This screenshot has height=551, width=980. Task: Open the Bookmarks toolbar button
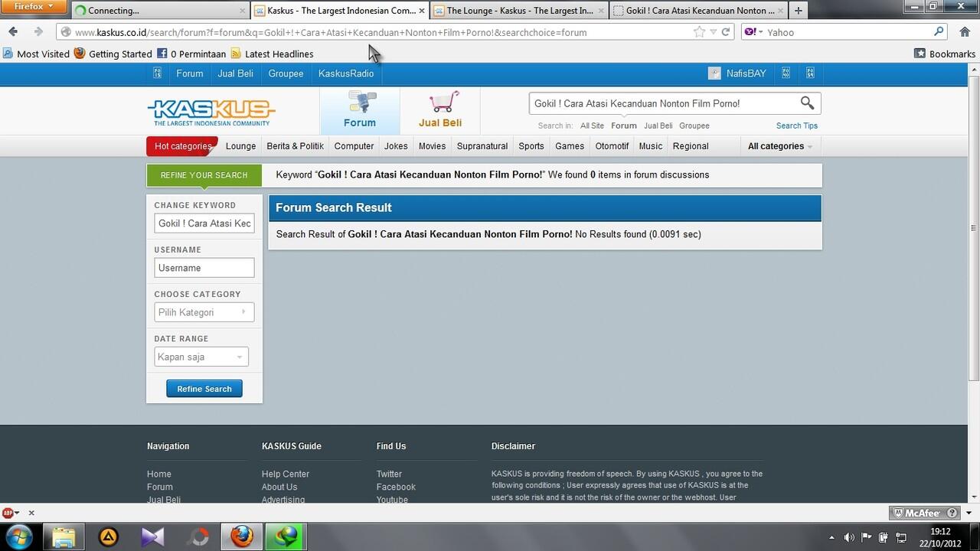(x=945, y=54)
